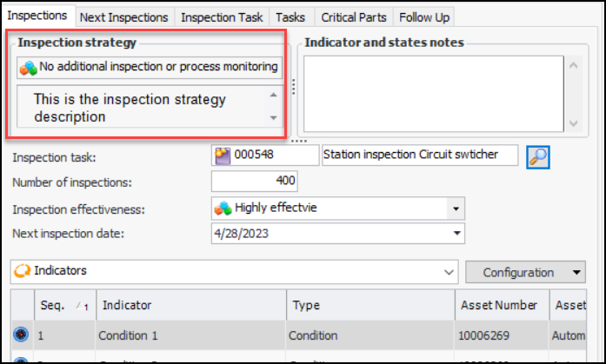Click the Number of inspections field

click(255, 182)
